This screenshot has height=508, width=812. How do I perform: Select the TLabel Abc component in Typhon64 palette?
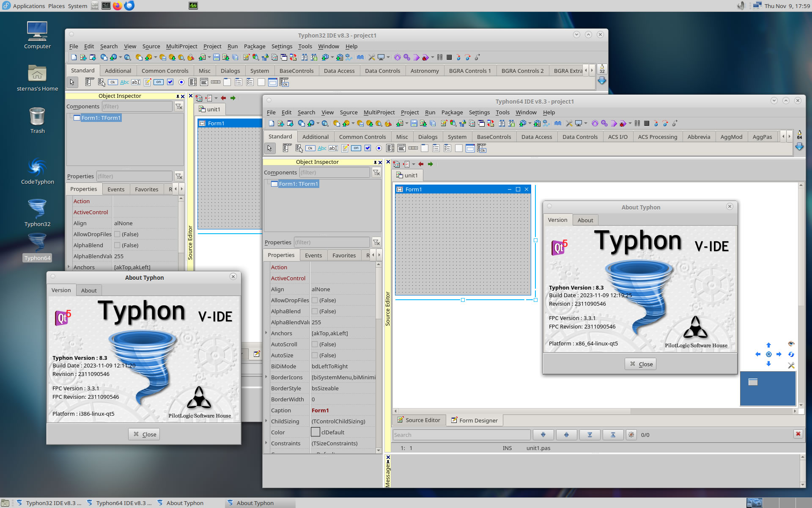click(322, 148)
